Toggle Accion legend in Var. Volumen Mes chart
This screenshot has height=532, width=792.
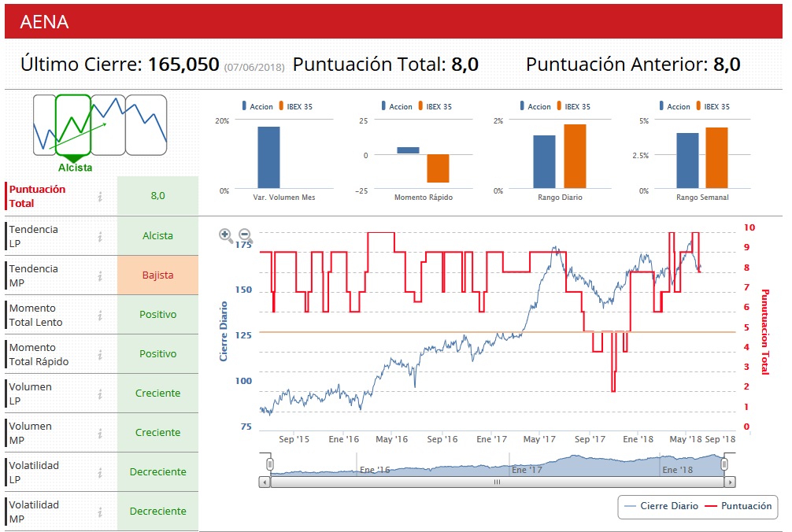(257, 106)
